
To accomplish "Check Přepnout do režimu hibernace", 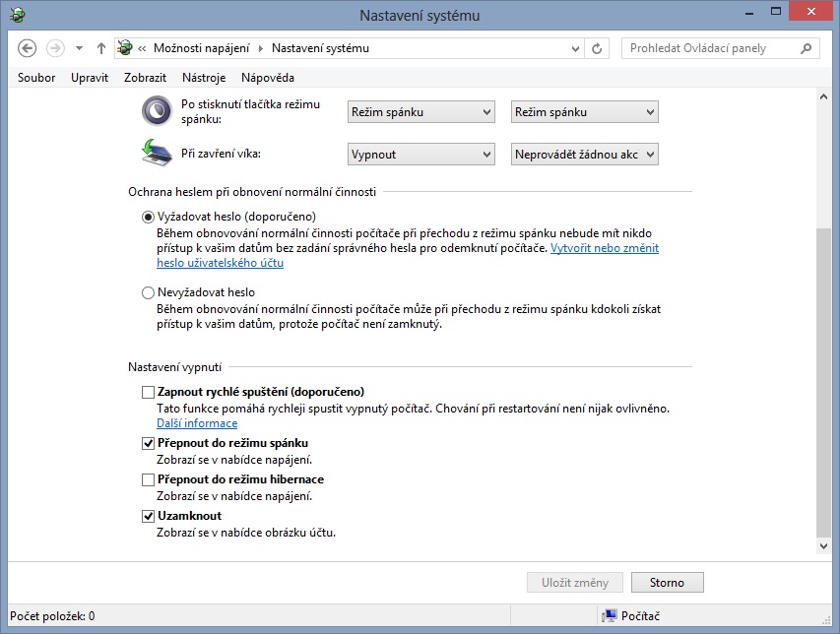I will 148,479.
